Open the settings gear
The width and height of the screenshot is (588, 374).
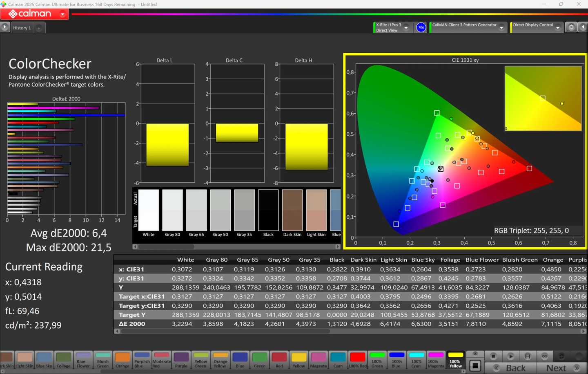[571, 27]
